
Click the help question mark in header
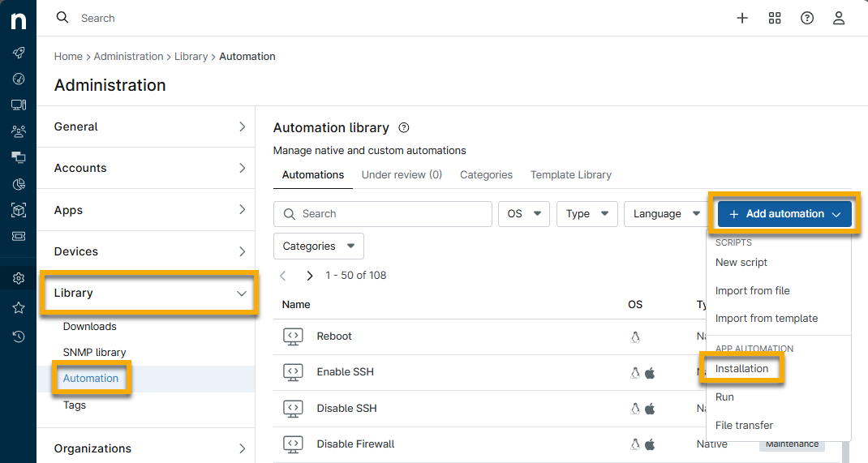click(806, 18)
